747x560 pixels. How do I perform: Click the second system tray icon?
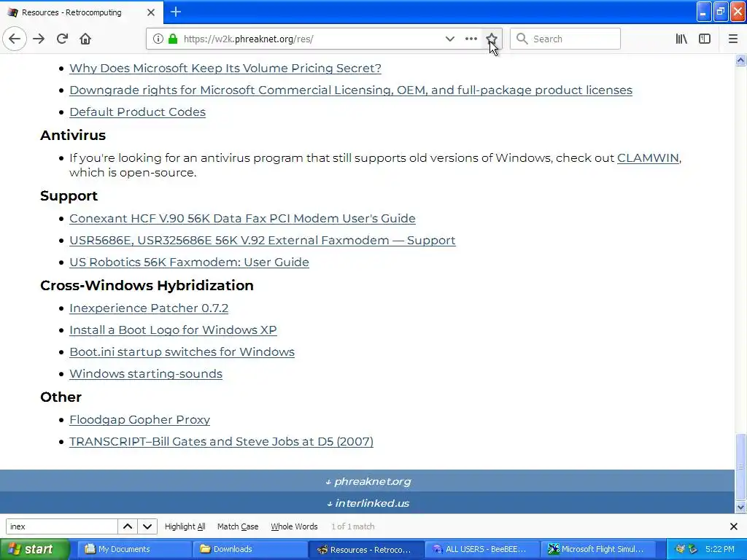coord(693,549)
